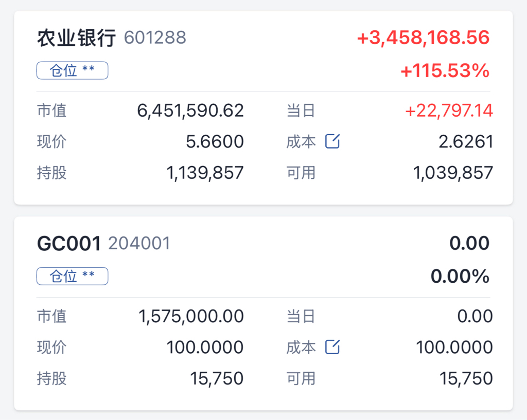Edit cost price for GC001
The height and width of the screenshot is (420, 527).
(x=332, y=347)
